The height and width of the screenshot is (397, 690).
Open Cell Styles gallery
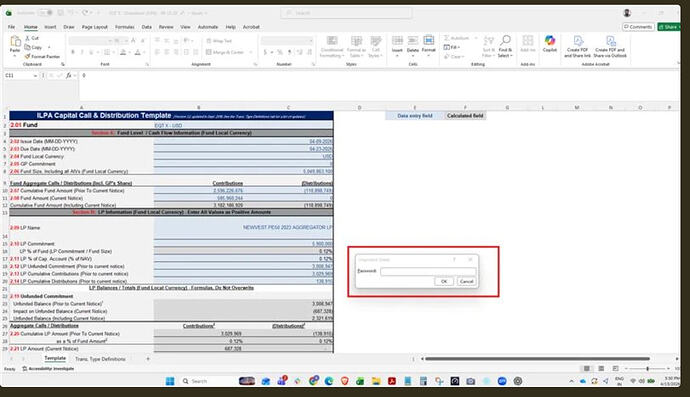coord(375,47)
